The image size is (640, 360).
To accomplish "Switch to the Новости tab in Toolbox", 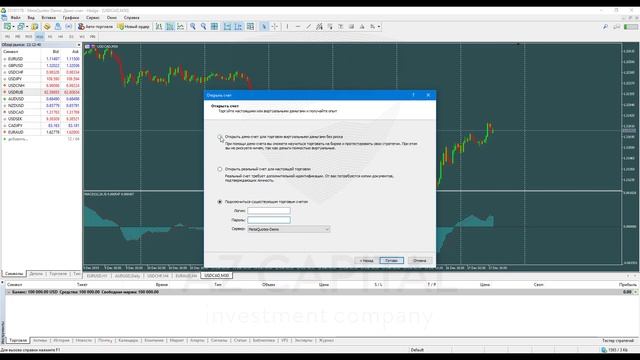I will pyautogui.click(x=84, y=340).
